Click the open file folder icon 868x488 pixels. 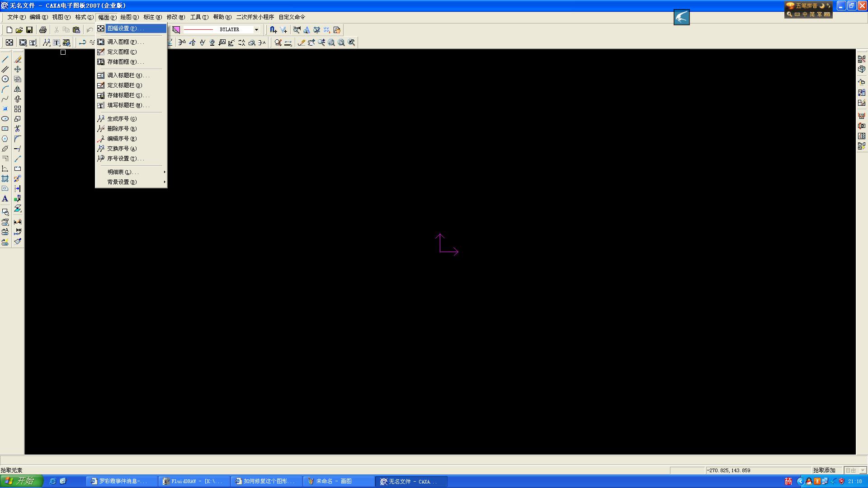(x=19, y=30)
